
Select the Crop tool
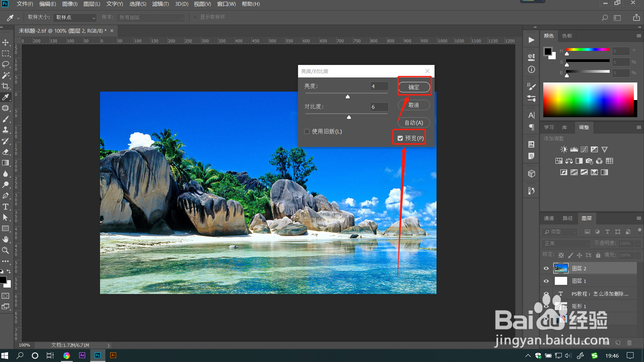point(6,86)
